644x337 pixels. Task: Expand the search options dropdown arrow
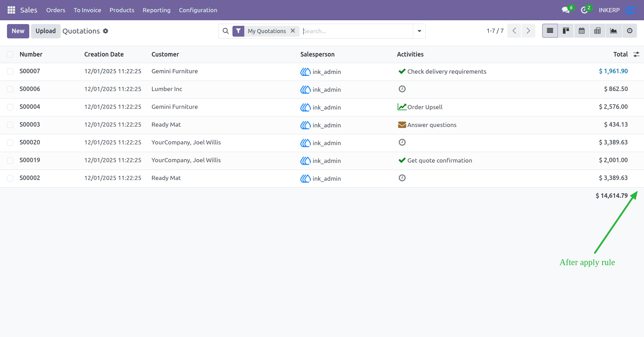(419, 31)
